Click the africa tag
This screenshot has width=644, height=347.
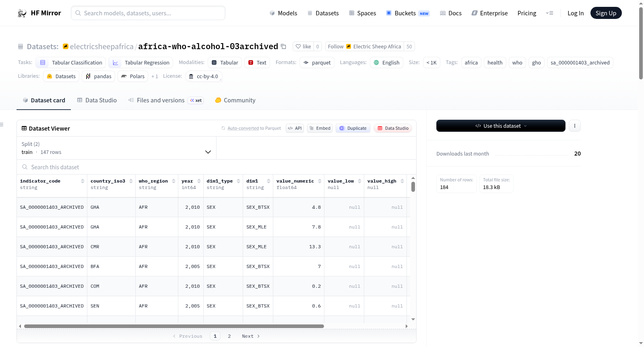point(471,62)
